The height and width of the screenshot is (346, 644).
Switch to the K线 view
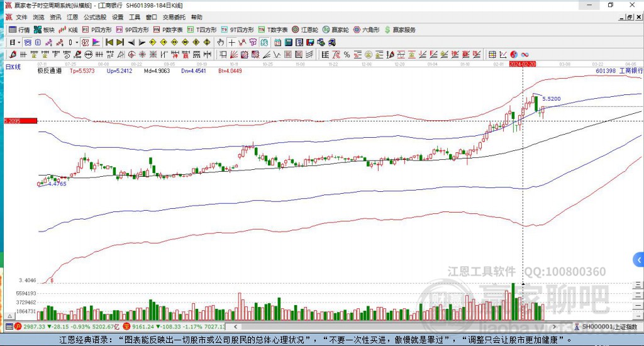[68, 30]
